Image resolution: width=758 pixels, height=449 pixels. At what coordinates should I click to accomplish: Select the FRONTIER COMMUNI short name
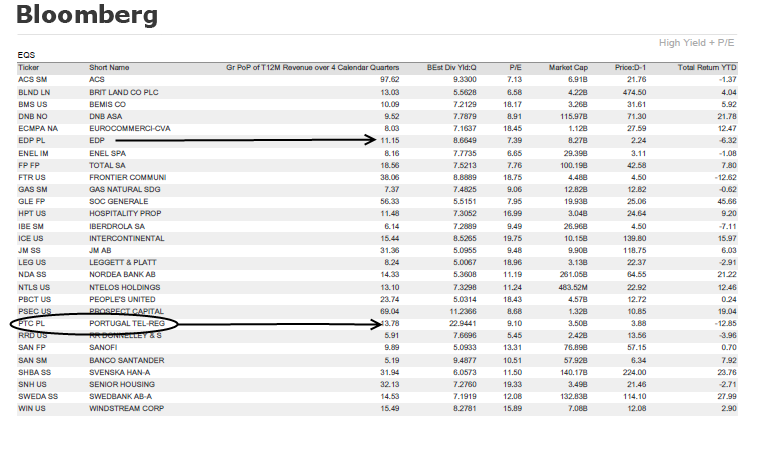point(128,177)
